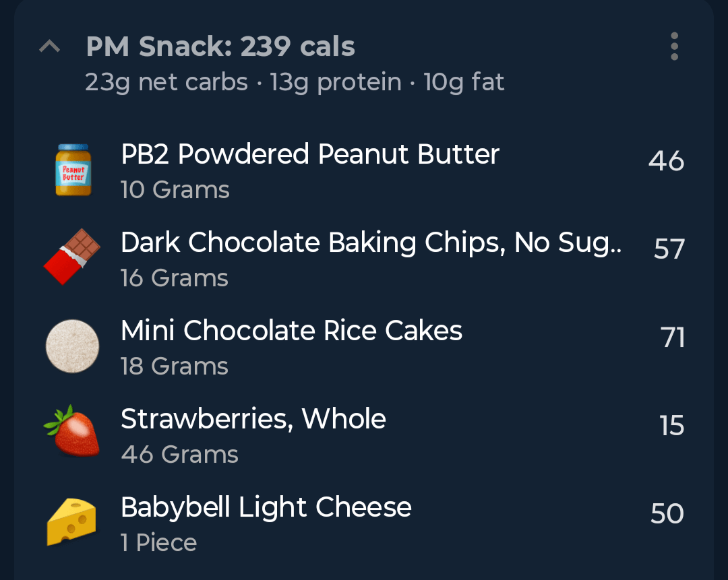Click the PM Snack: 239 cals header
728x580 pixels.
[220, 46]
